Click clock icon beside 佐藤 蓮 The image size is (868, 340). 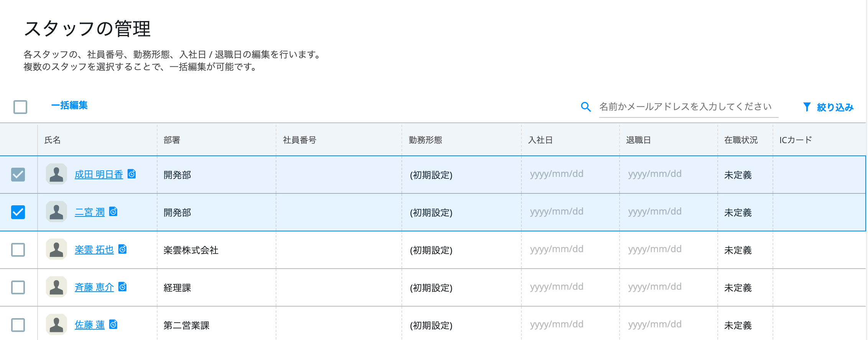click(113, 325)
